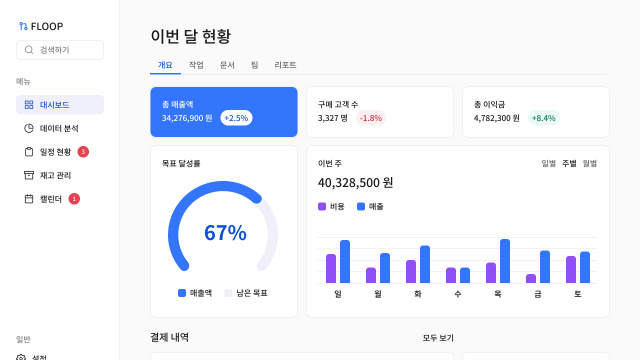
Task: Open the 일정 현황 menu item
Action: tap(60, 152)
